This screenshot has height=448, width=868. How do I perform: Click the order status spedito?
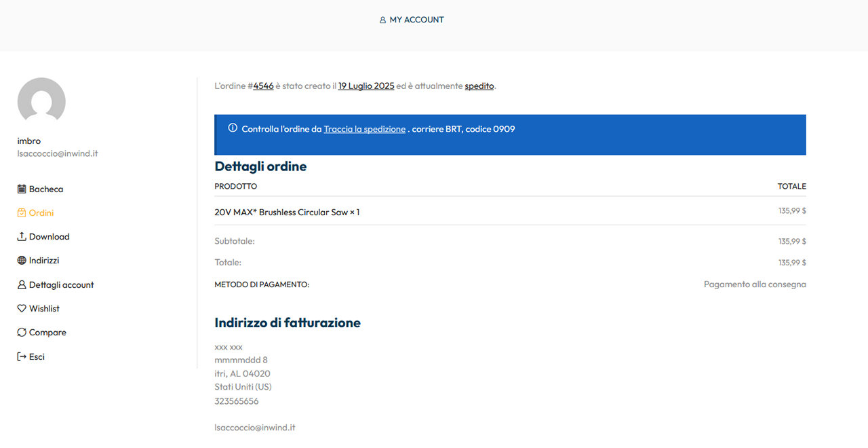pos(479,86)
